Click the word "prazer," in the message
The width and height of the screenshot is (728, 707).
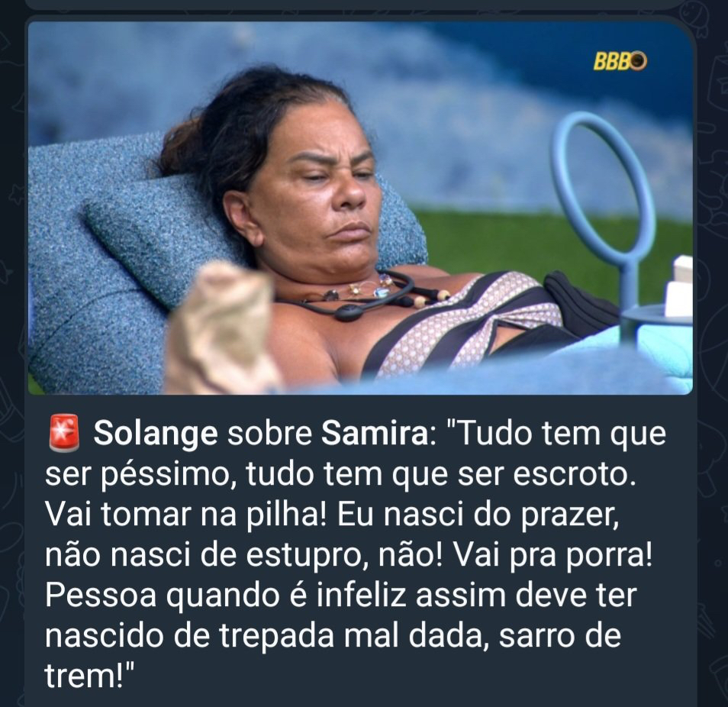click(x=570, y=517)
